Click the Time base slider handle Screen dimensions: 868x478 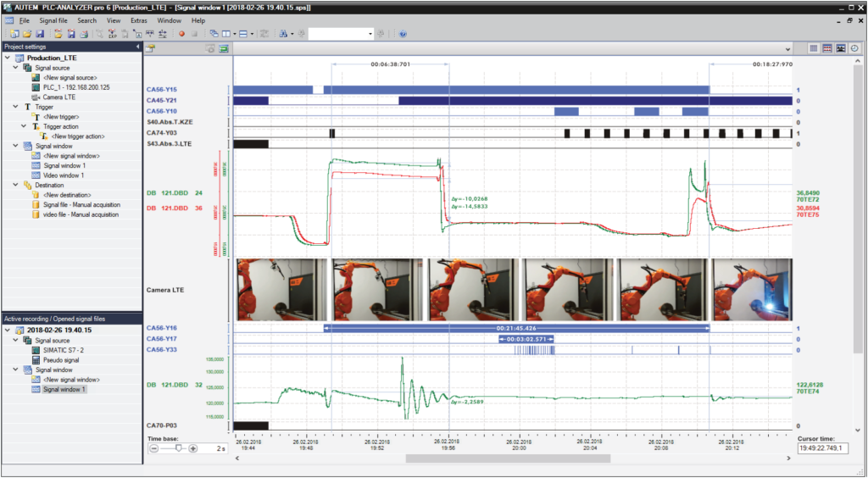pos(178,448)
